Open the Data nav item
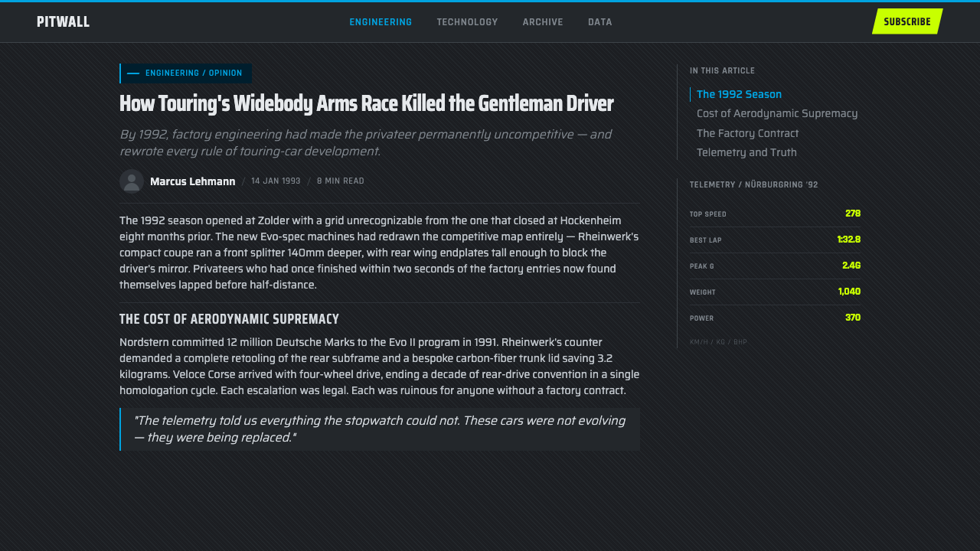Image resolution: width=980 pixels, height=551 pixels. tap(600, 22)
